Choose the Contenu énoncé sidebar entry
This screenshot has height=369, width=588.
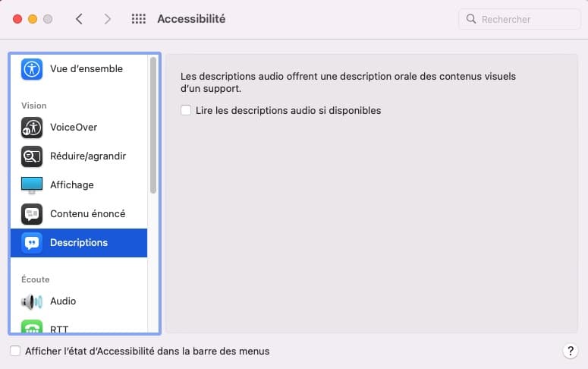79,214
